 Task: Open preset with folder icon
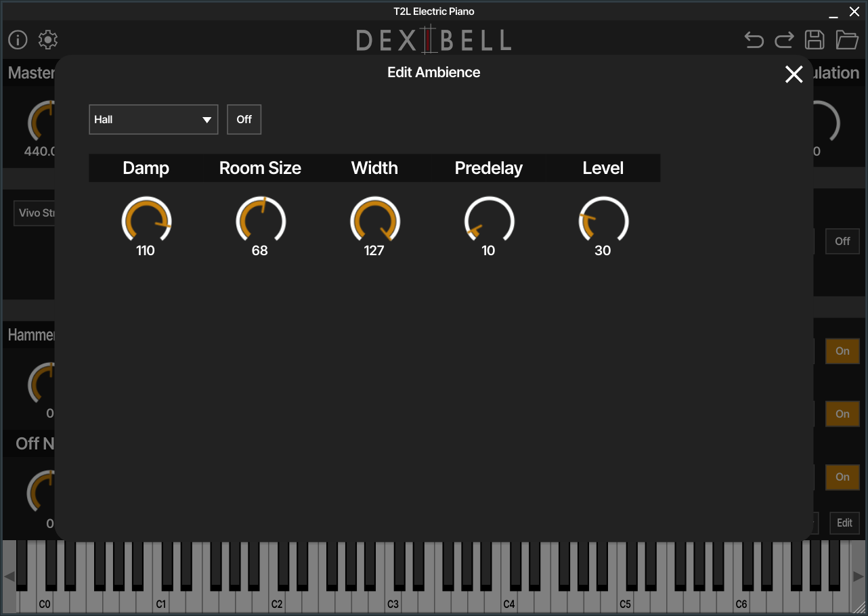tap(846, 40)
